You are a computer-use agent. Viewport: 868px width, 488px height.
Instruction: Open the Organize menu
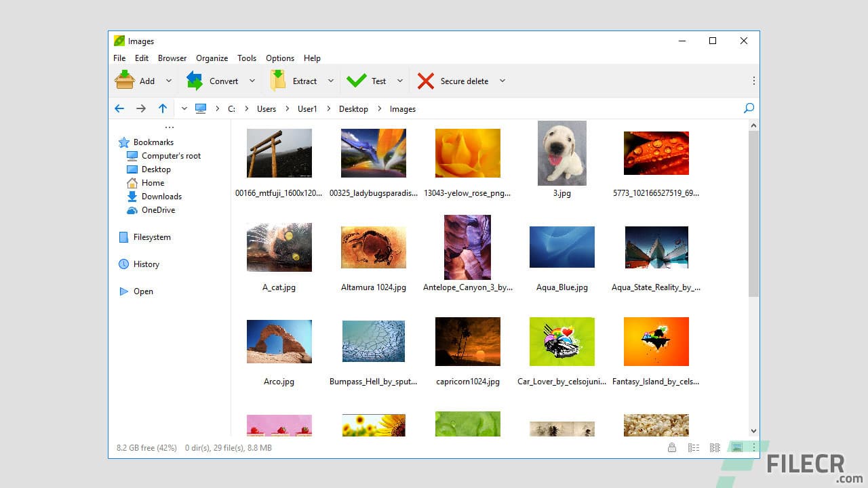(x=212, y=58)
